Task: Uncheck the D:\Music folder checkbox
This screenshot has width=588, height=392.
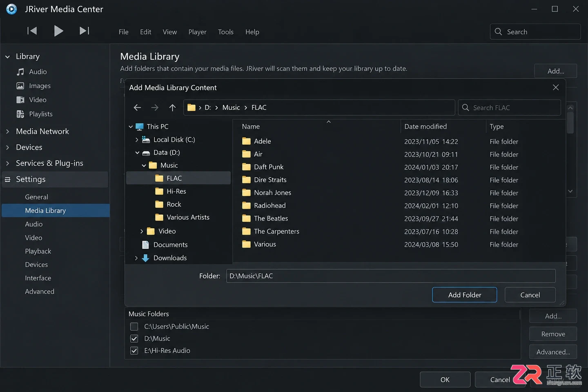Action: pos(134,339)
